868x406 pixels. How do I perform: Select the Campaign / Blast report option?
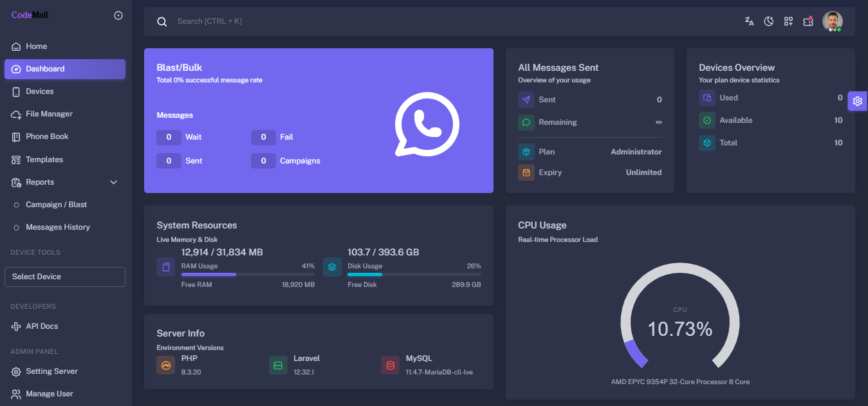coord(56,205)
